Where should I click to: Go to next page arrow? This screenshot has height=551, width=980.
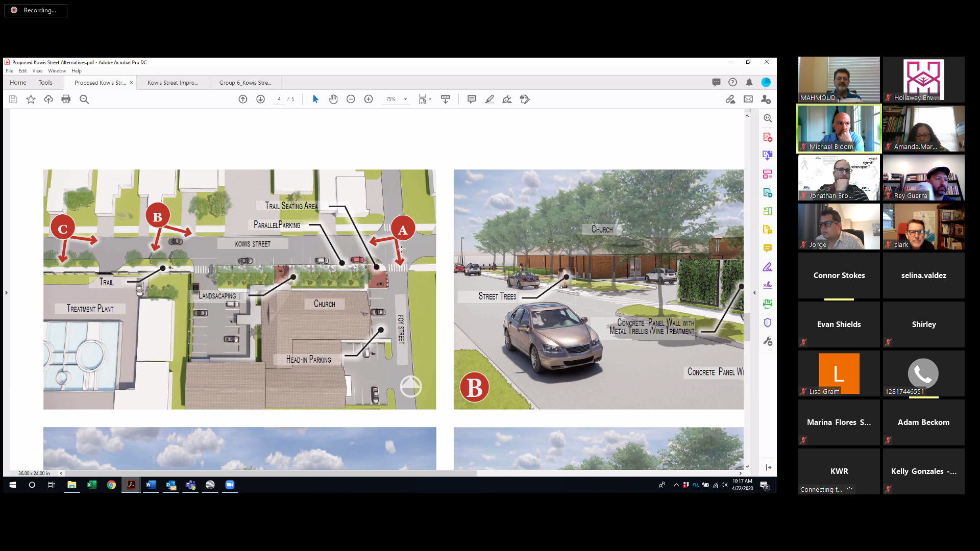coord(260,99)
